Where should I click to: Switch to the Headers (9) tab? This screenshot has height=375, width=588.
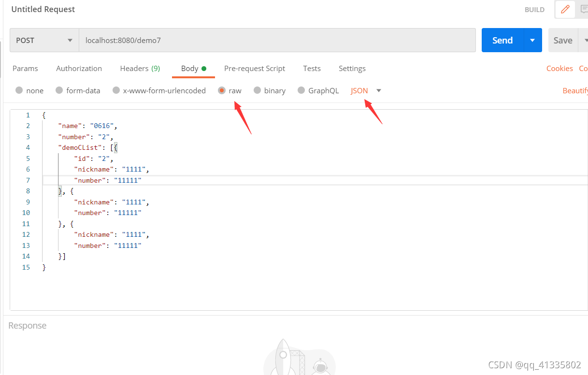pos(140,68)
